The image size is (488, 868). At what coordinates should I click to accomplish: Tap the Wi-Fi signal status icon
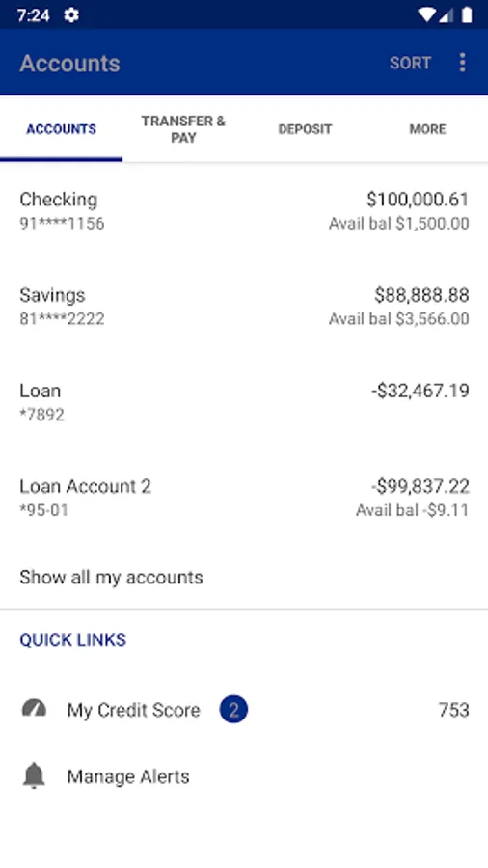click(427, 14)
